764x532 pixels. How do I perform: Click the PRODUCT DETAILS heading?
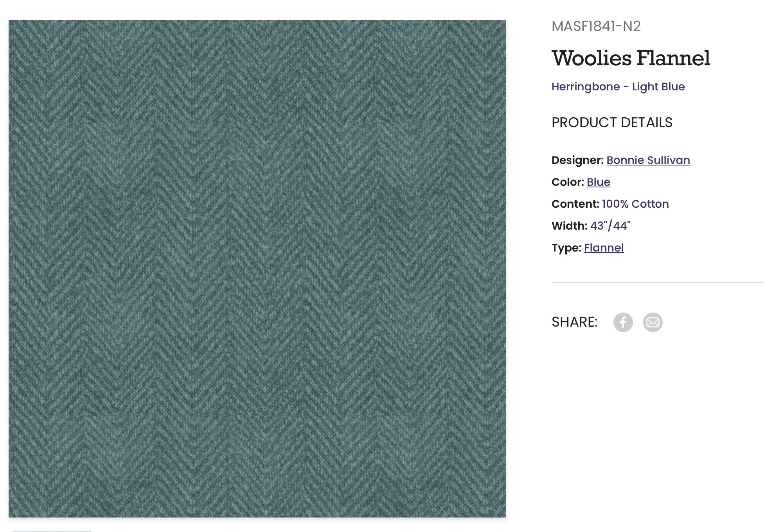coord(611,122)
